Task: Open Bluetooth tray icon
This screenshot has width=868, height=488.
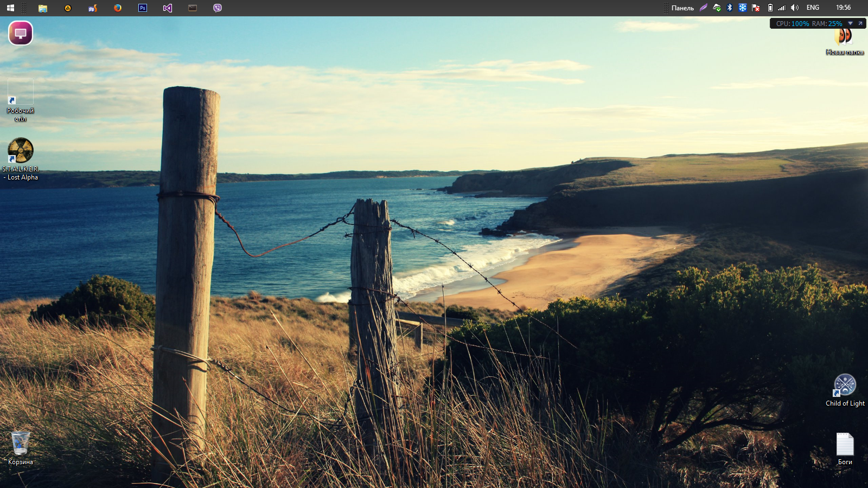Action: click(730, 8)
